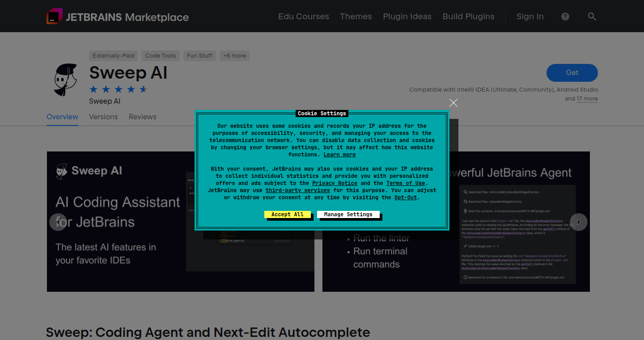Open search with the magnifier icon

[592, 17]
